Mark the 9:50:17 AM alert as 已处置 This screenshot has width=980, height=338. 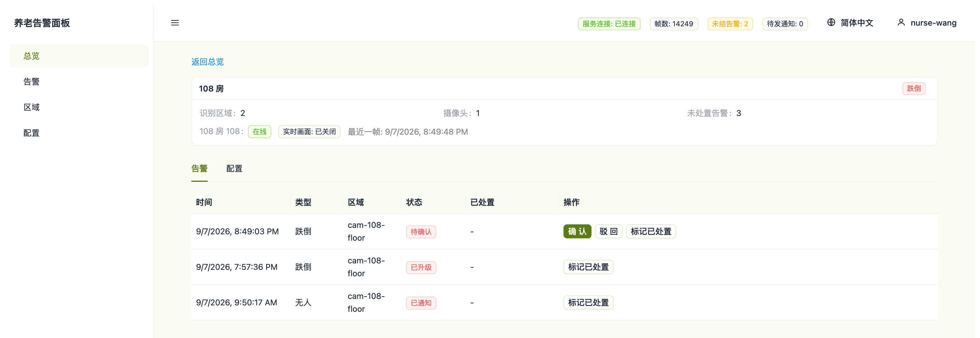(x=588, y=302)
